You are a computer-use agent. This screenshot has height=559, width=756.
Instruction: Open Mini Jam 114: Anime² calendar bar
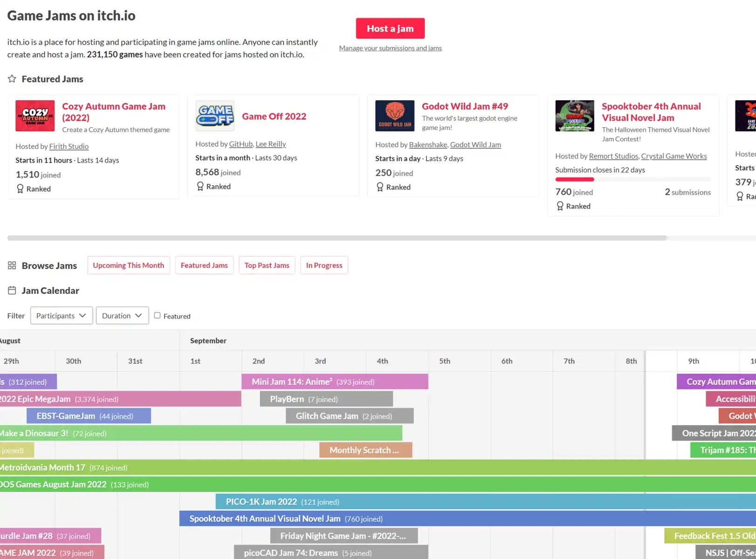pyautogui.click(x=335, y=382)
